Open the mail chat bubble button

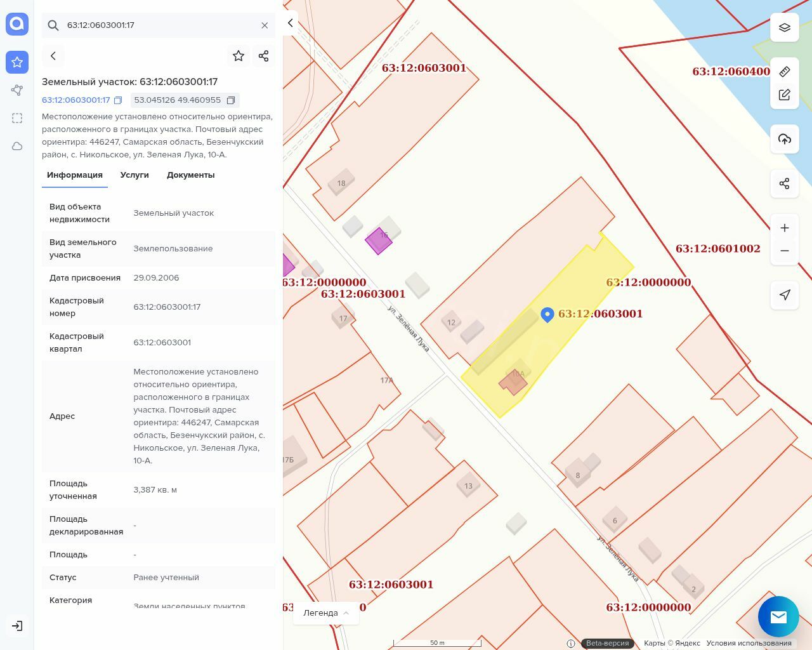[x=778, y=616]
